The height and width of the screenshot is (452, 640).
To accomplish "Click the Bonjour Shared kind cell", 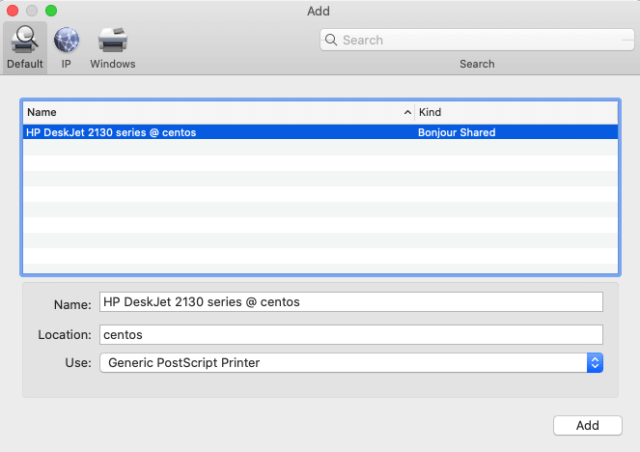I will coord(456,132).
